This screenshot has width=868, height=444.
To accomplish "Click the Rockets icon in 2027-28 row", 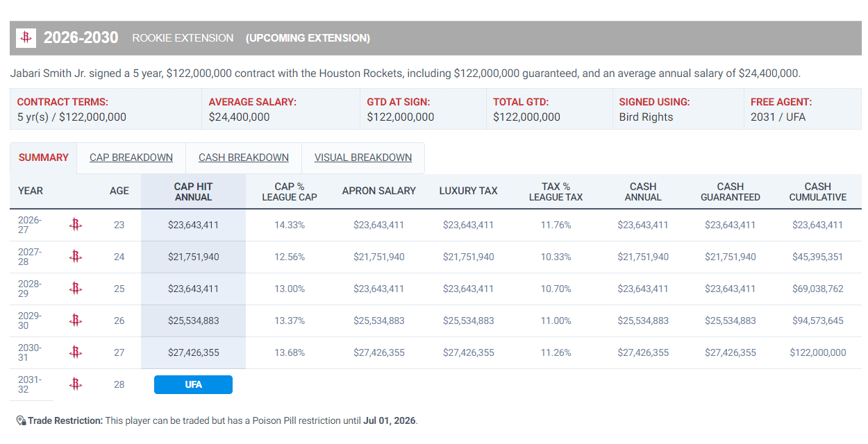I will (76, 257).
